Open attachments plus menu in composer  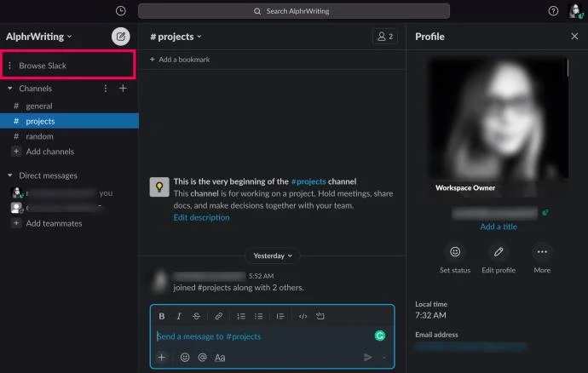(x=162, y=358)
